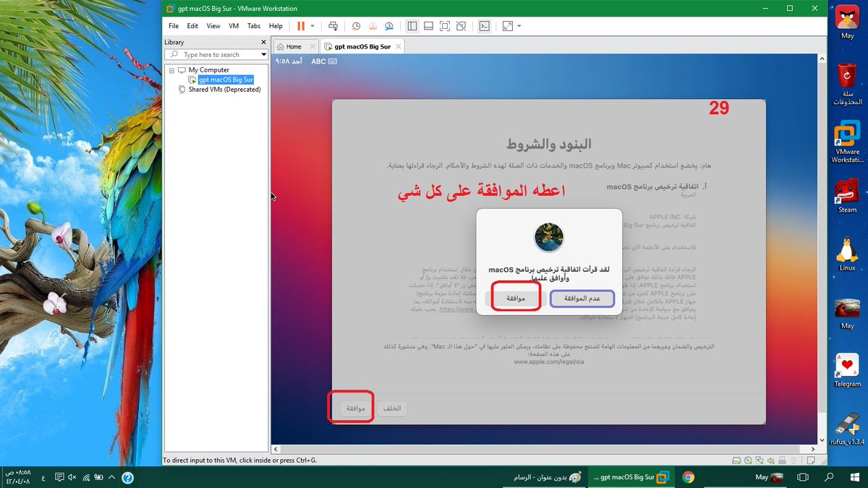This screenshot has width=868, height=488.
Task: Open the Edit menu
Action: pos(192,26)
